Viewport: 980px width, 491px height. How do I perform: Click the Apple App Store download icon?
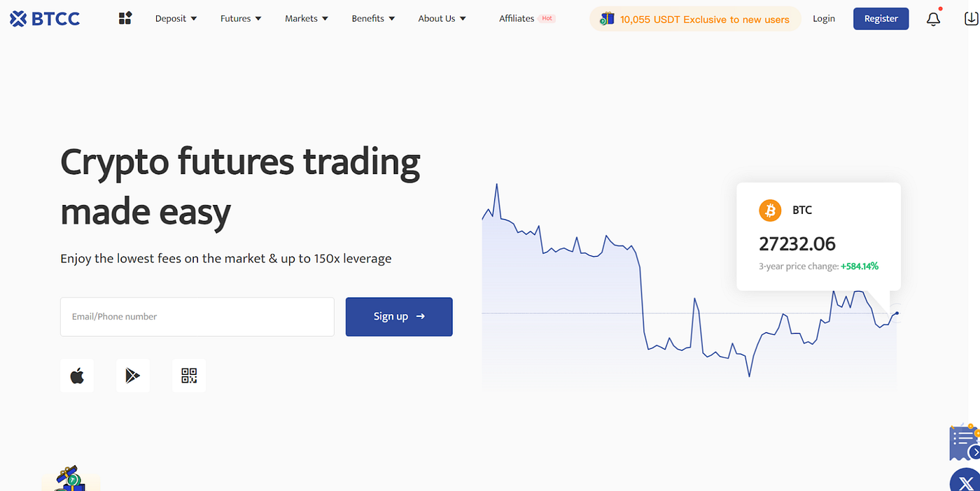coord(76,376)
